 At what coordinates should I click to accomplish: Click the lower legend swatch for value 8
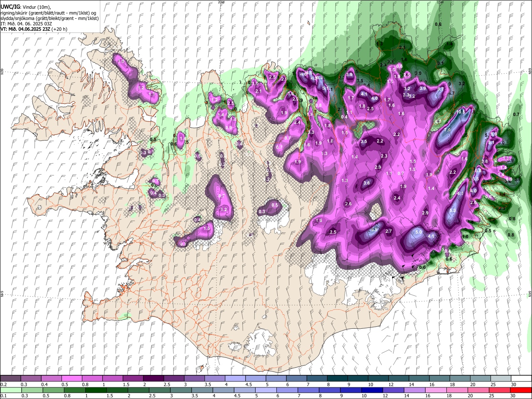329,390
